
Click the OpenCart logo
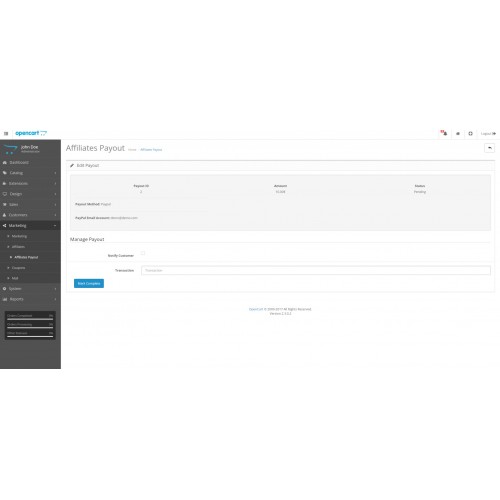[x=31, y=133]
